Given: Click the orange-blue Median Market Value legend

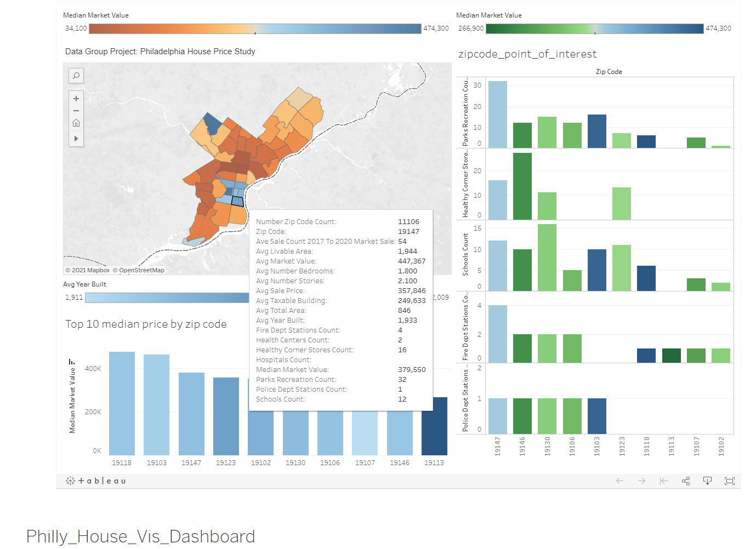Looking at the screenshot, I should tap(255, 28).
